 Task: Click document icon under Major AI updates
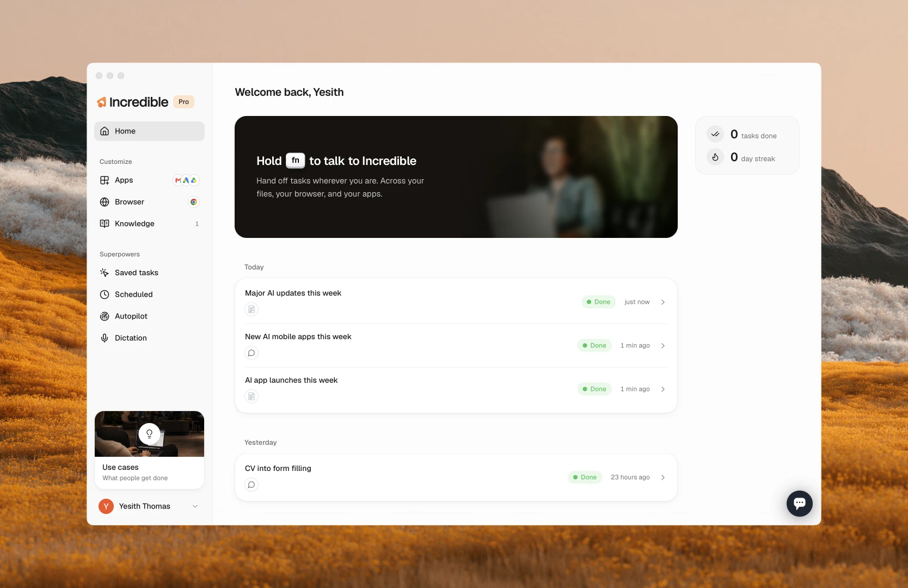[251, 309]
